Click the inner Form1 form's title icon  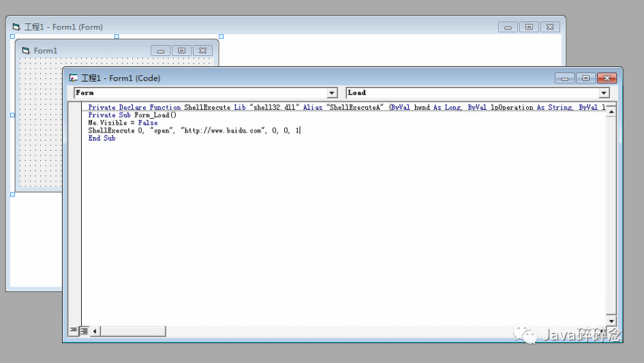26,50
